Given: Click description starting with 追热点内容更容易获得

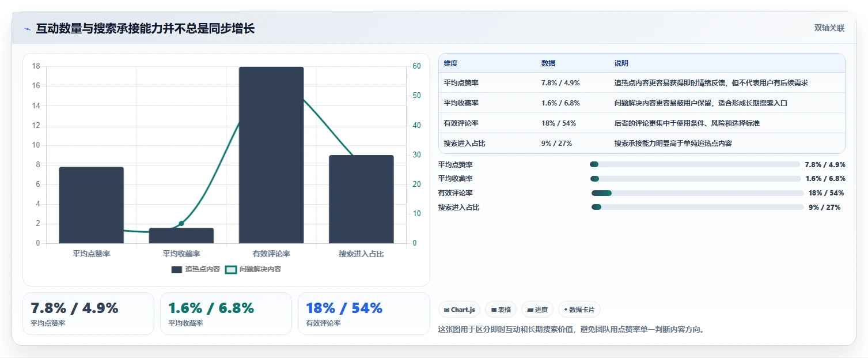Looking at the screenshot, I should [x=711, y=83].
